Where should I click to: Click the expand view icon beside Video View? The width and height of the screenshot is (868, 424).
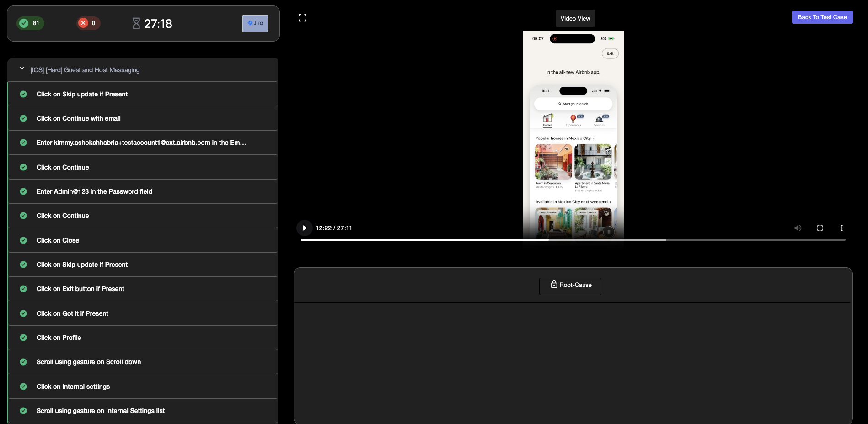pos(302,18)
